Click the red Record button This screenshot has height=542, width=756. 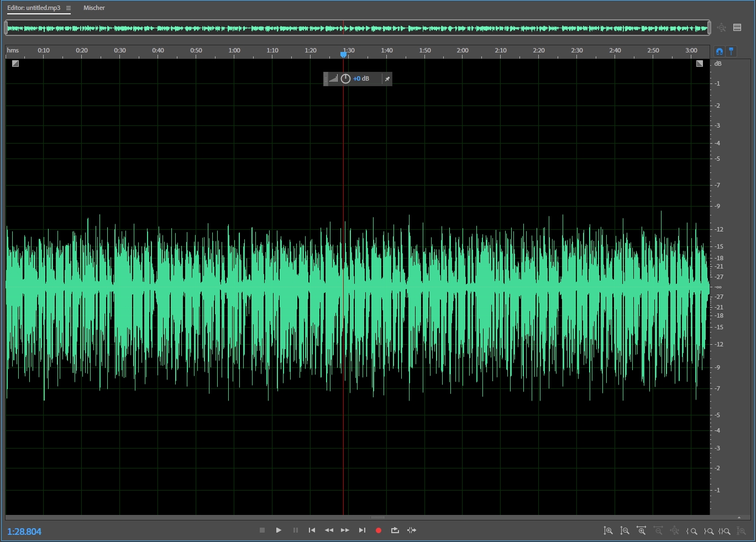pyautogui.click(x=379, y=530)
